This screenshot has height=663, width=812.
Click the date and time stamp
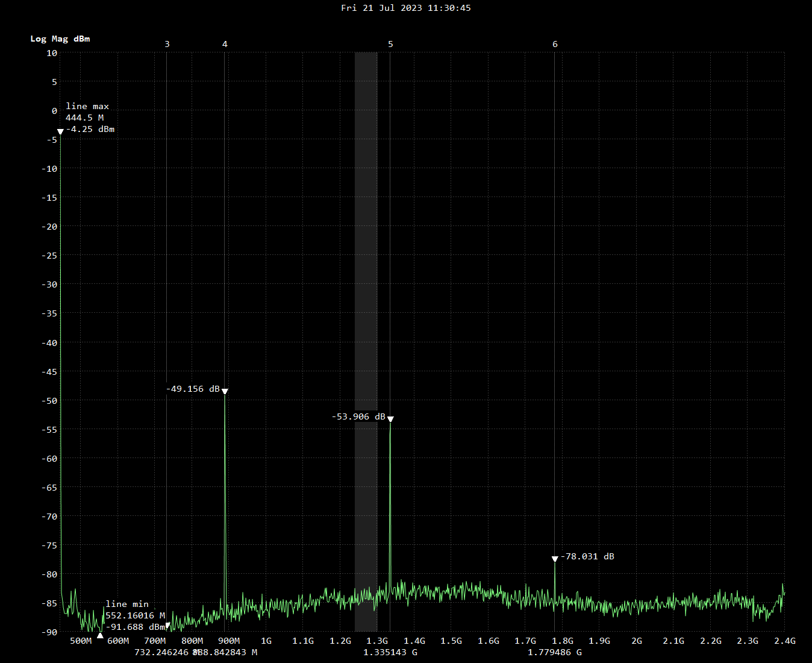click(x=406, y=8)
